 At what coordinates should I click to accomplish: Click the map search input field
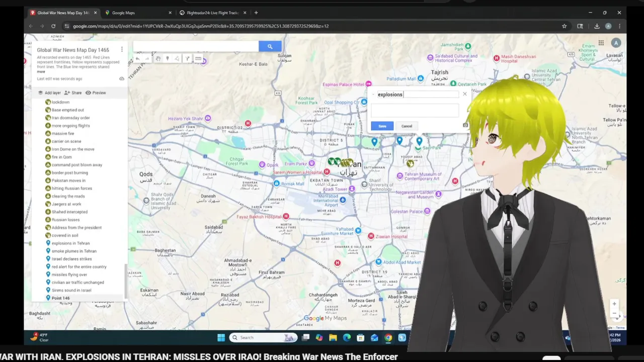pos(196,47)
